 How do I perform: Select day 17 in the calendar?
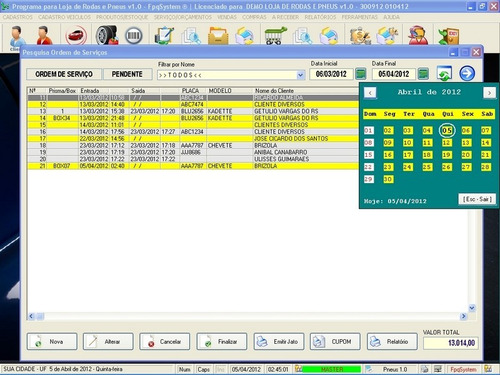(407, 155)
